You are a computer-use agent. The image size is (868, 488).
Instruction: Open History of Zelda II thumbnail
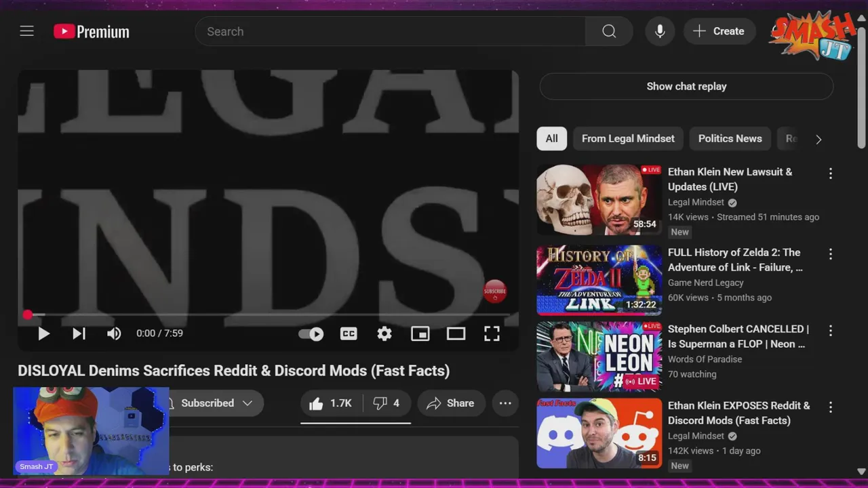point(599,280)
